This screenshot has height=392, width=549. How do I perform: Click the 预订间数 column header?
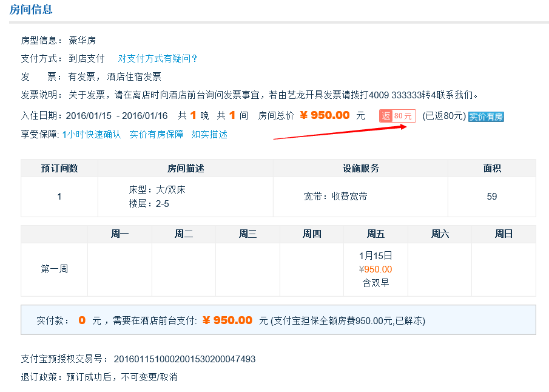coord(59,168)
